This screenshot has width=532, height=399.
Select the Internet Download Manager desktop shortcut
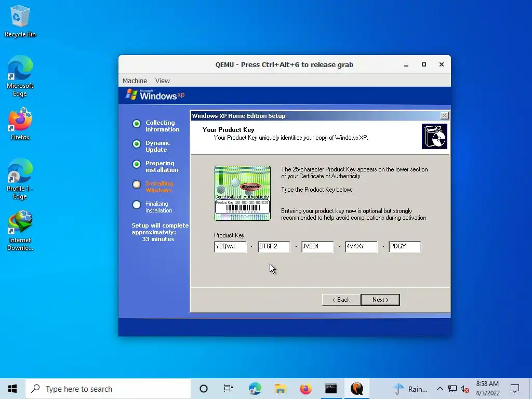click(x=20, y=231)
